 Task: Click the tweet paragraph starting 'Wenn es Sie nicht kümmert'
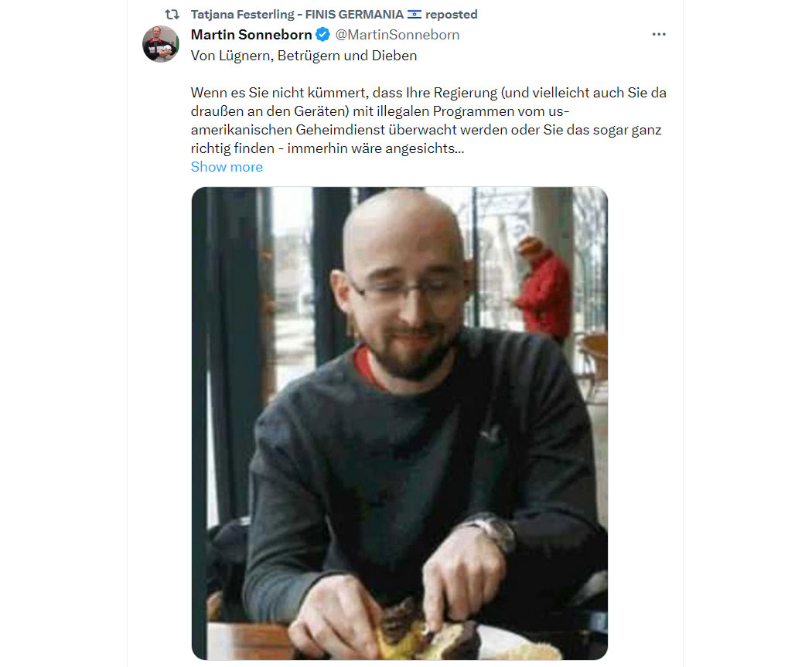pyautogui.click(x=428, y=120)
